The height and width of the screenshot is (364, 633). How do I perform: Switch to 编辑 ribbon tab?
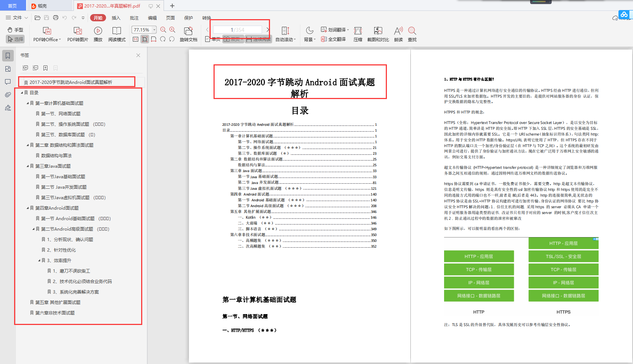click(x=152, y=18)
